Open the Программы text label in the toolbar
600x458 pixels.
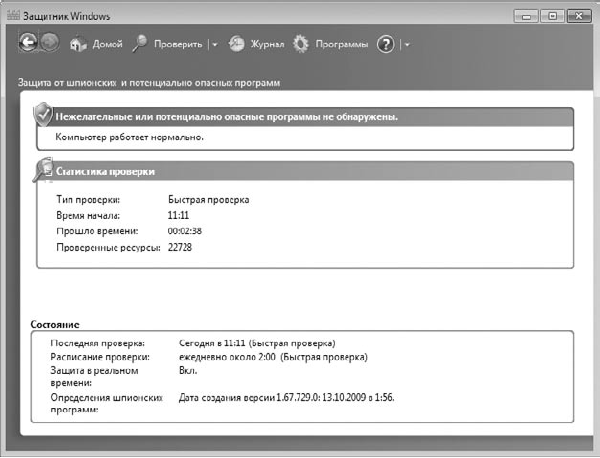coord(341,45)
